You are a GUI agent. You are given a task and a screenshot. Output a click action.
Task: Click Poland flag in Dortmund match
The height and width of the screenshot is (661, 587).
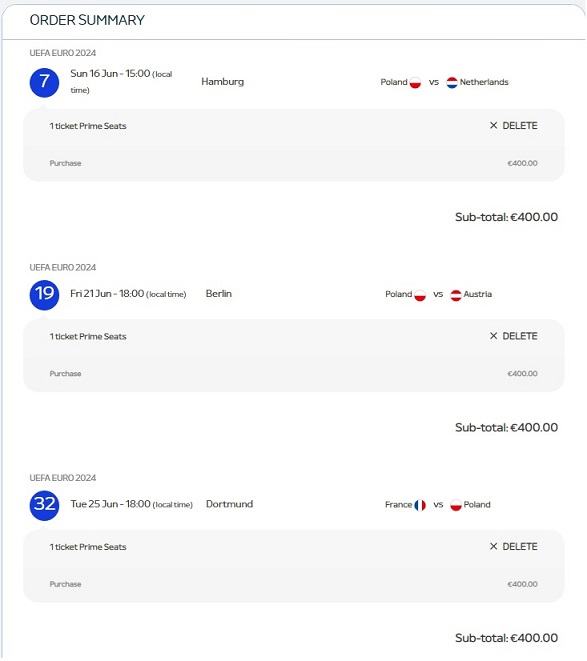click(x=456, y=505)
